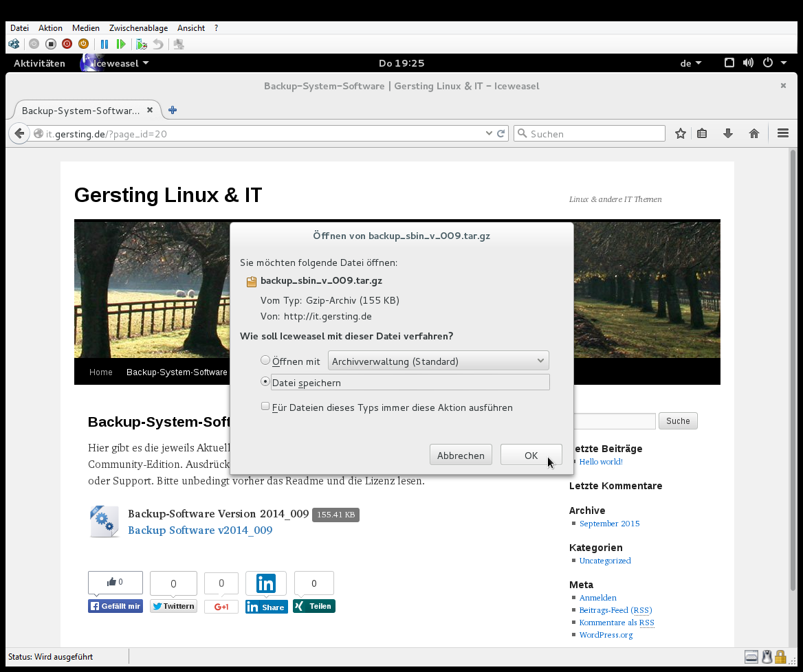The width and height of the screenshot is (803, 672).
Task: Open the Archivverwaltung (Standard) dropdown
Action: (x=439, y=361)
